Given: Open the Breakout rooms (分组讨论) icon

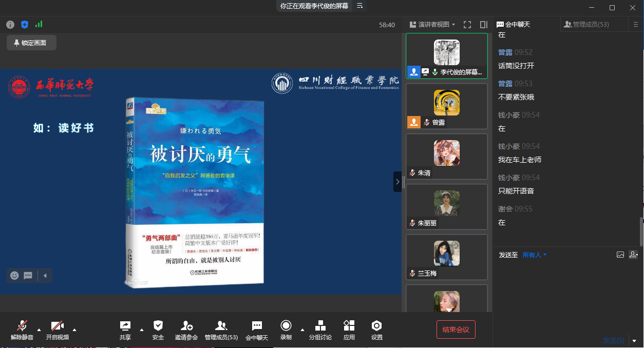Looking at the screenshot, I should pos(320,326).
